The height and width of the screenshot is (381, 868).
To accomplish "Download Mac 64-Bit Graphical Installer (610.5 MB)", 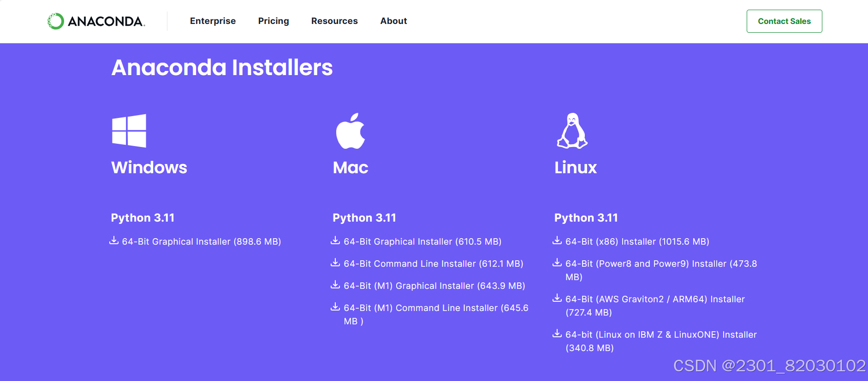I will pos(422,242).
